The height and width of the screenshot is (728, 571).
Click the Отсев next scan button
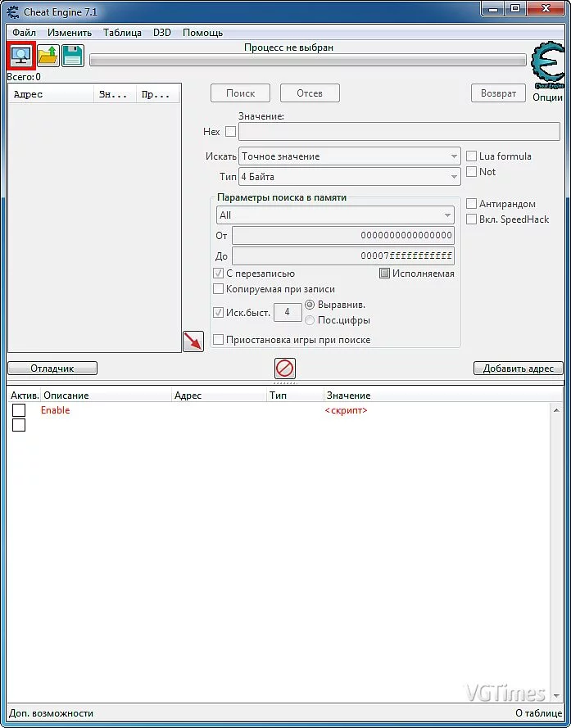[310, 93]
